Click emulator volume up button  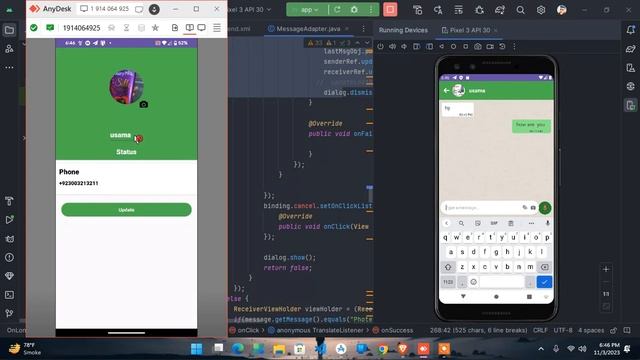click(392, 47)
